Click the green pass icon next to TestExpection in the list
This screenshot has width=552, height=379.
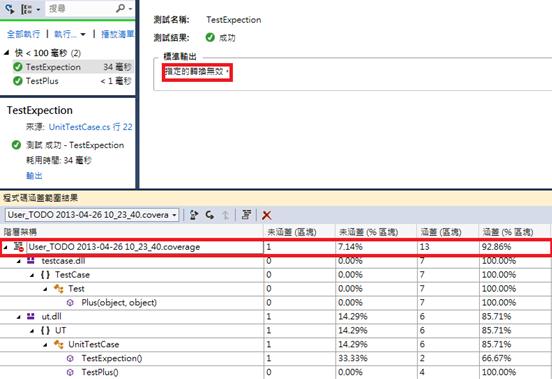click(x=18, y=67)
